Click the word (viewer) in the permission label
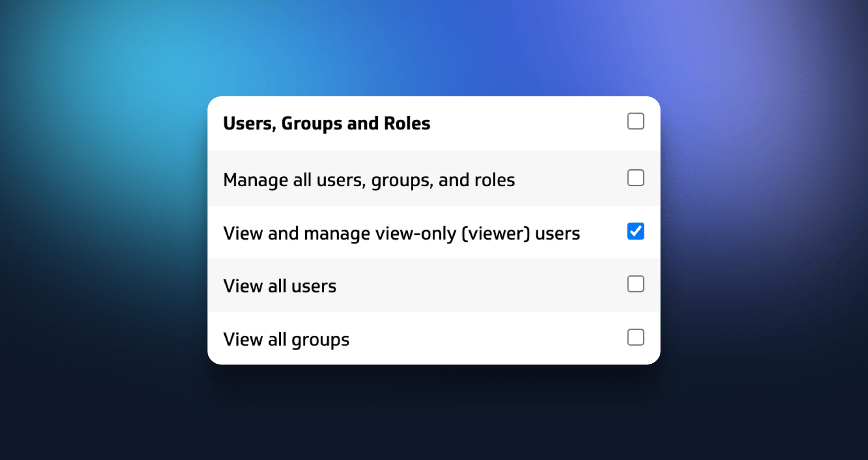The image size is (868, 460). point(495,233)
